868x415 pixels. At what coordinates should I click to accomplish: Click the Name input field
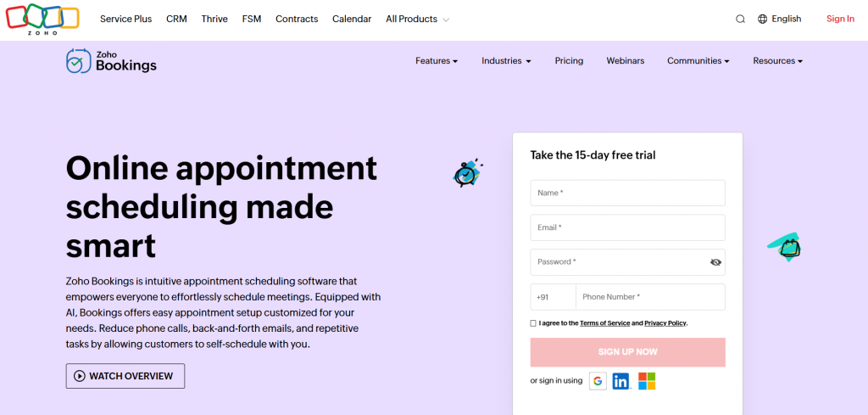(628, 193)
